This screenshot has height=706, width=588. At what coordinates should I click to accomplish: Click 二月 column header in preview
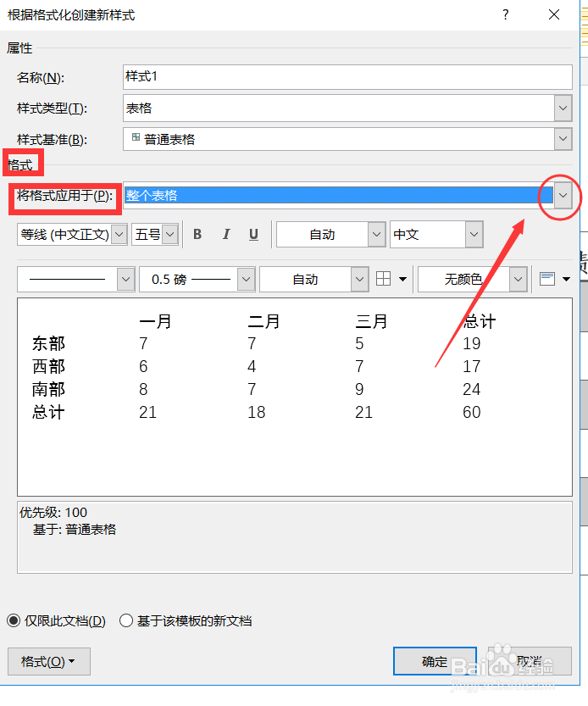click(x=263, y=321)
